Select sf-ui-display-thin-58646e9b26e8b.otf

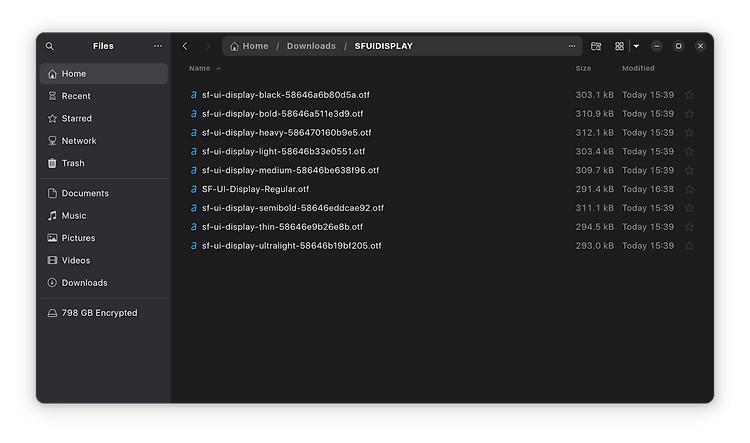[x=282, y=227]
